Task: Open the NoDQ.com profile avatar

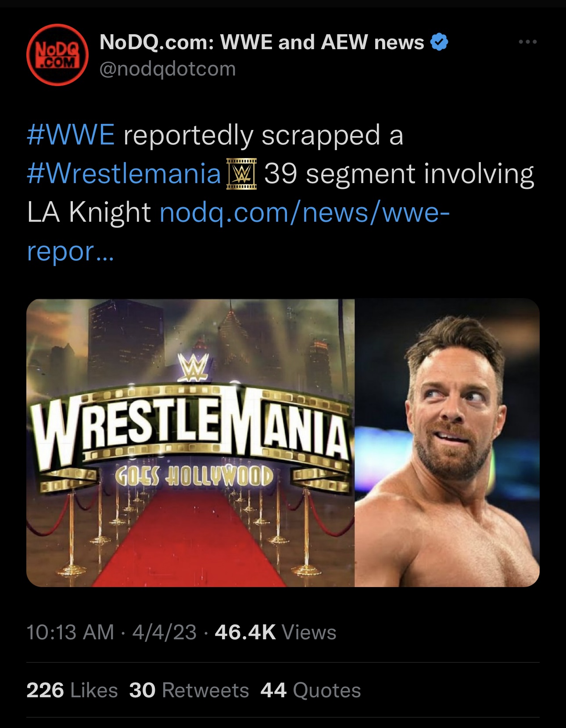Action: [57, 55]
